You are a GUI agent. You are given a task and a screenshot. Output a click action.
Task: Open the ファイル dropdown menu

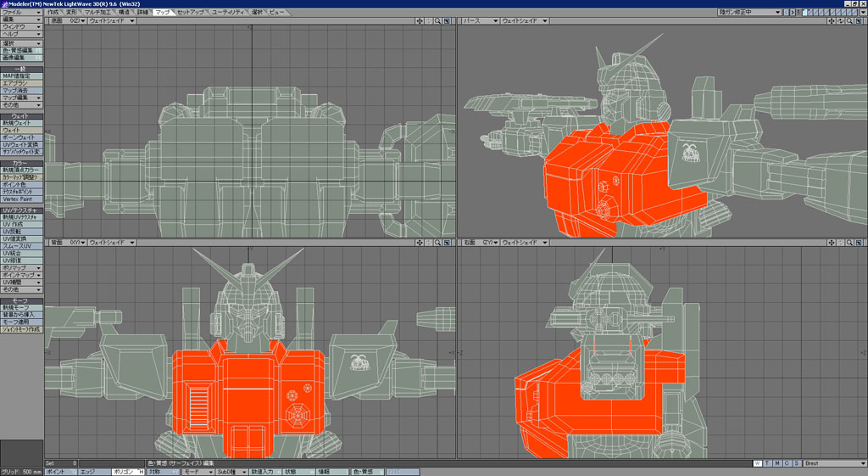tap(21, 13)
